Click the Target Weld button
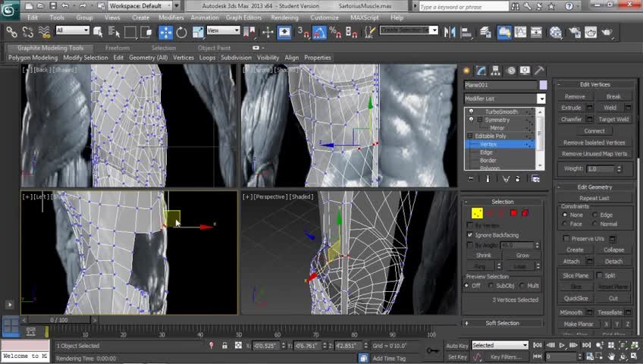 (613, 119)
